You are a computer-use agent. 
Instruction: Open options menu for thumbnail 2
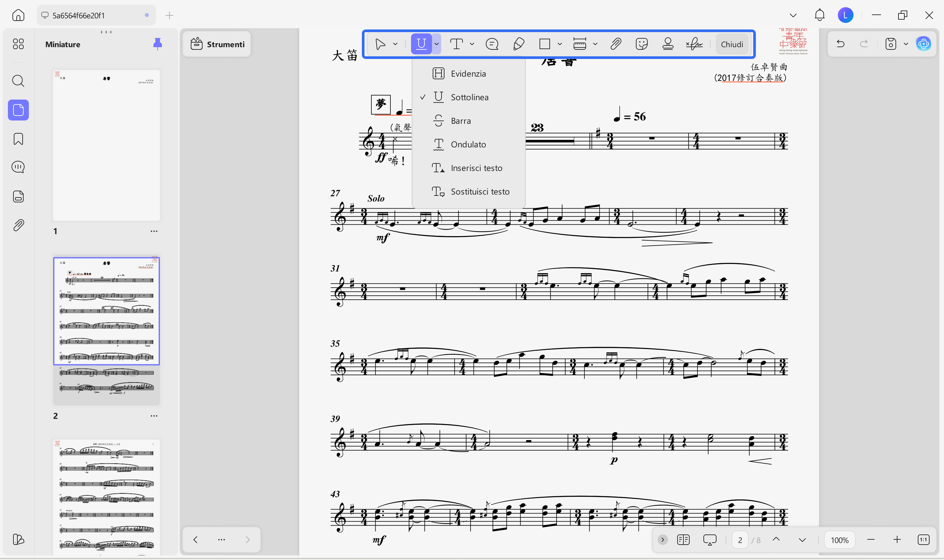(x=154, y=416)
